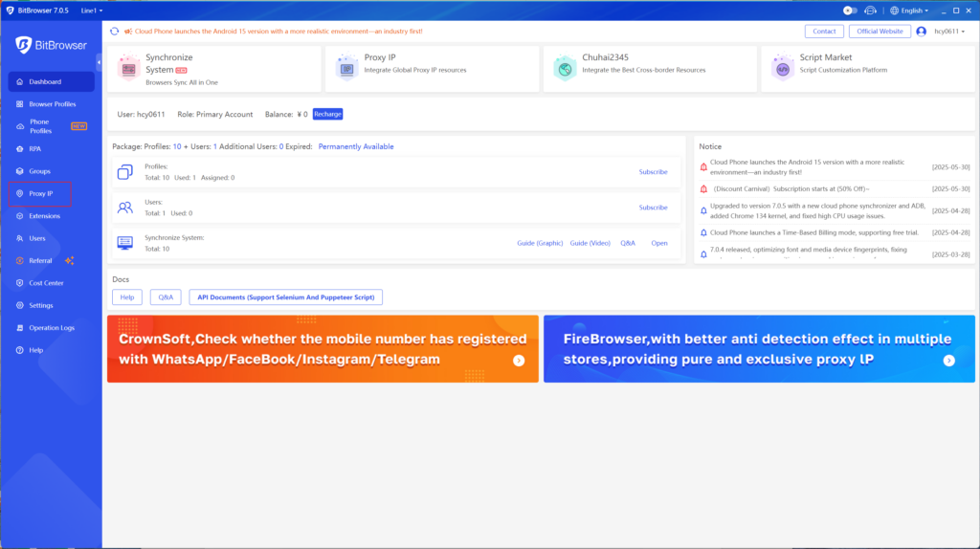The height and width of the screenshot is (549, 980).
Task: Click the Referral sparkle icon
Action: (69, 260)
